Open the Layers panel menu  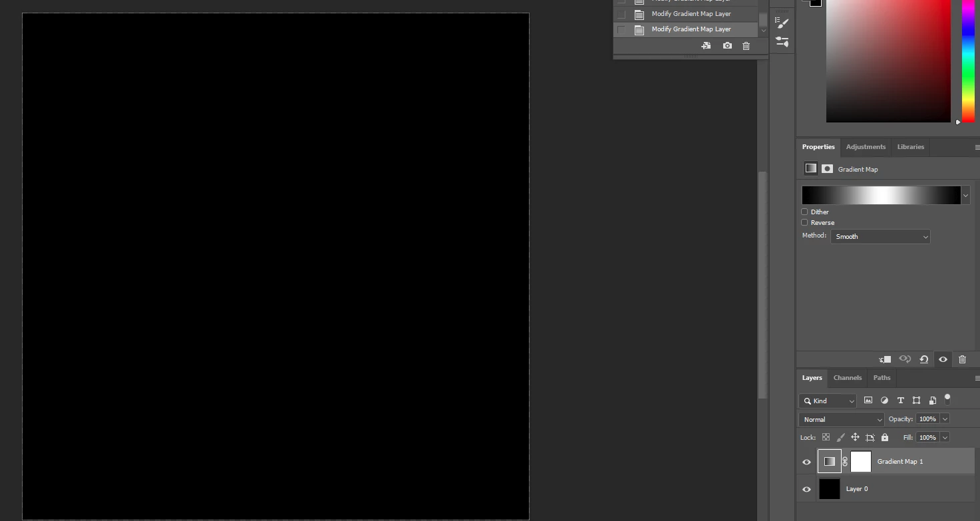pyautogui.click(x=977, y=378)
